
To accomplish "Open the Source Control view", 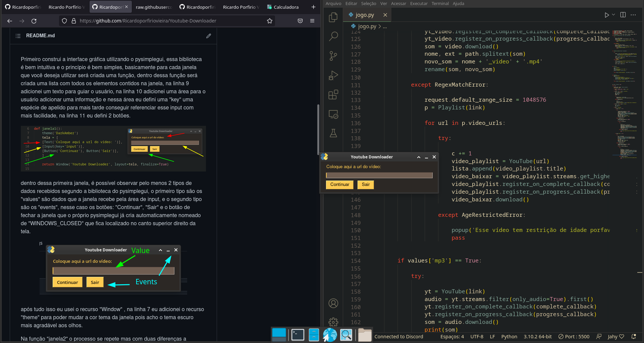I will (333, 56).
